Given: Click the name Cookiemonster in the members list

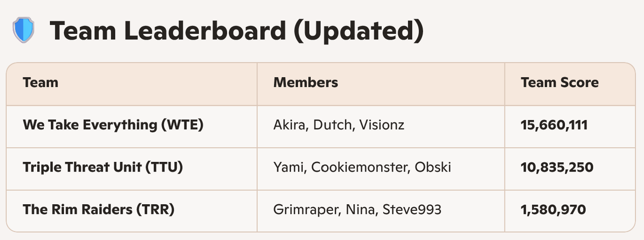Looking at the screenshot, I should (x=360, y=167).
